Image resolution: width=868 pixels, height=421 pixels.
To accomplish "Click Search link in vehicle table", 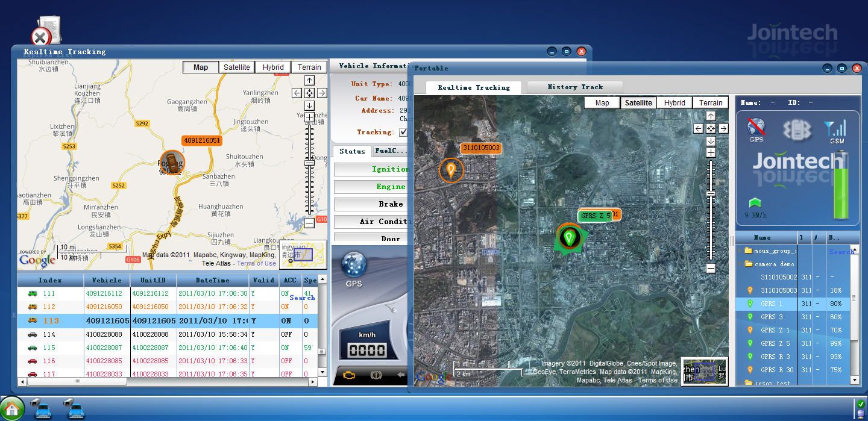I will pyautogui.click(x=302, y=298).
